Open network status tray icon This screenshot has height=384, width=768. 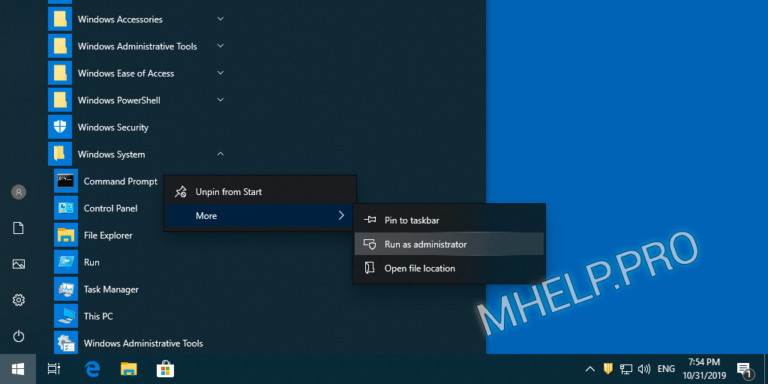[626, 369]
